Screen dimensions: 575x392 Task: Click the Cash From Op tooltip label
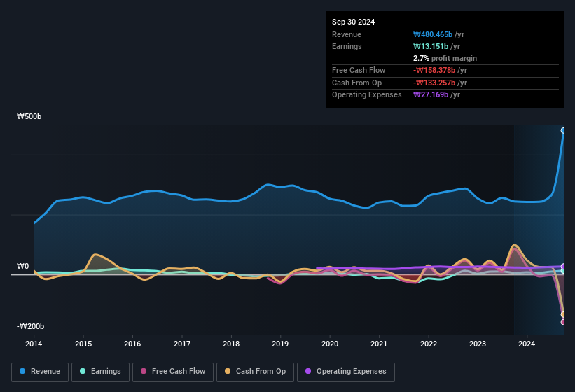356,83
